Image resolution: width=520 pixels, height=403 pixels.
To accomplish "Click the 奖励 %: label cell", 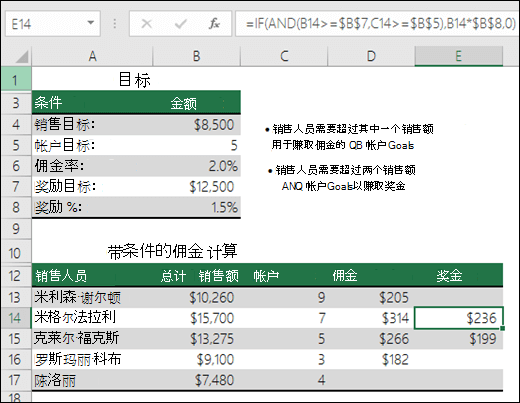I will (92, 207).
